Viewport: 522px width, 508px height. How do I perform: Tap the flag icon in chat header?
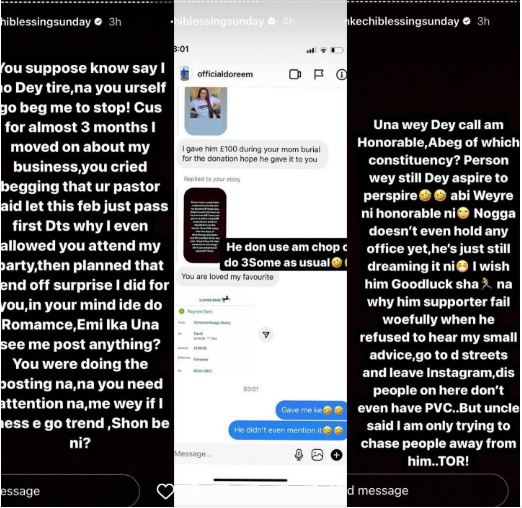(x=318, y=74)
